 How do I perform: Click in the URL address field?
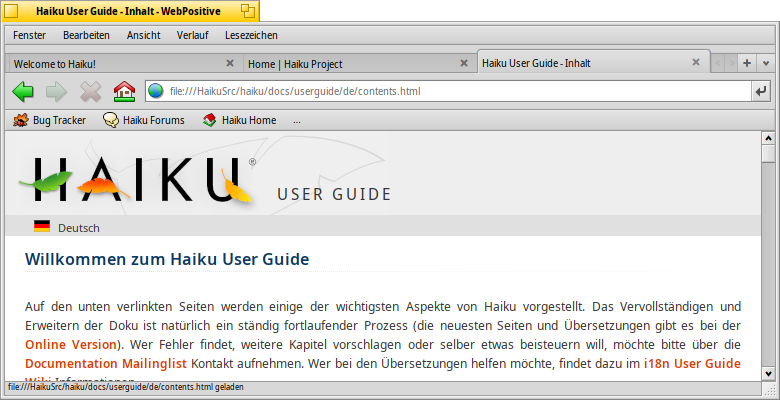pyautogui.click(x=450, y=92)
